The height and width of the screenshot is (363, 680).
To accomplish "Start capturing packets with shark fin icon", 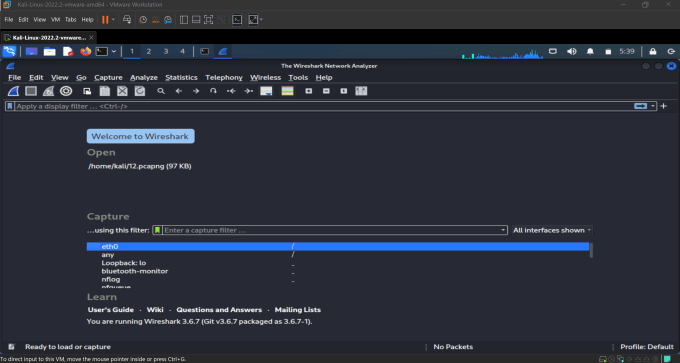I will [13, 91].
